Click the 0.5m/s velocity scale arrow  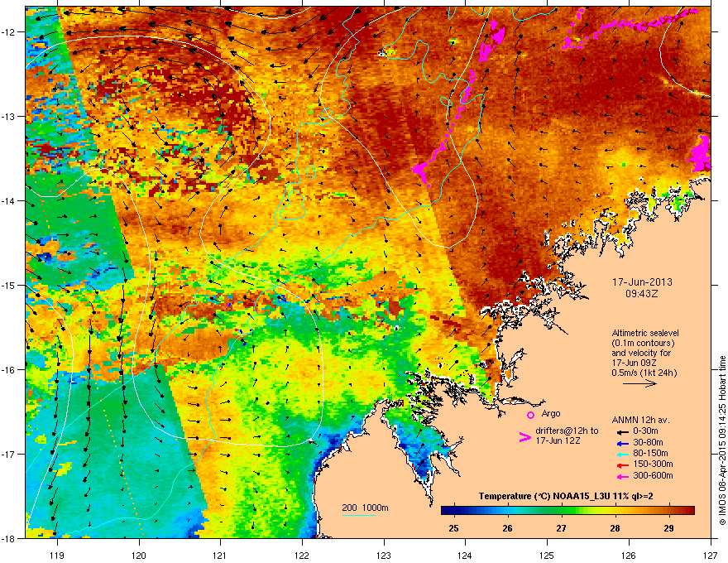pyautogui.click(x=639, y=383)
